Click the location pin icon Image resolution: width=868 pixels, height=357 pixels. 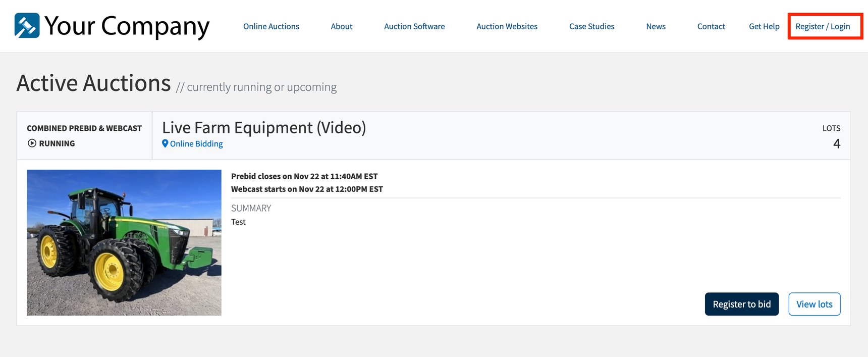(x=165, y=143)
